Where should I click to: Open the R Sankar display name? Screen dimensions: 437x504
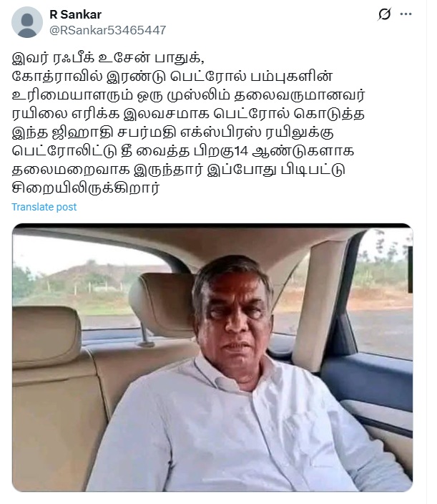75,14
